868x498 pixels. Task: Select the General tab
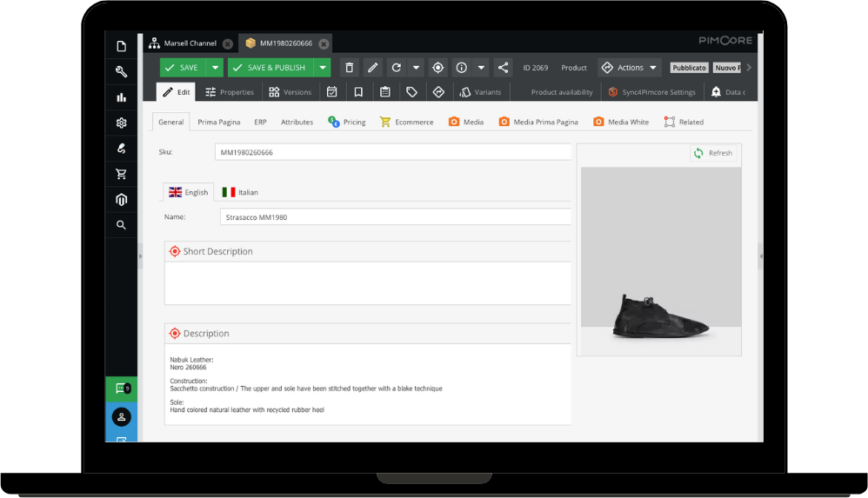170,122
